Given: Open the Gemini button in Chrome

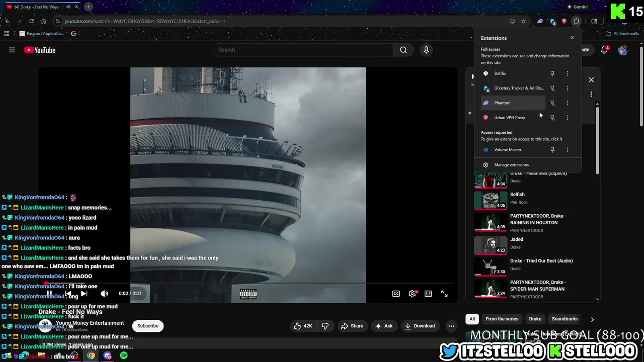Looking at the screenshot, I should [577, 7].
